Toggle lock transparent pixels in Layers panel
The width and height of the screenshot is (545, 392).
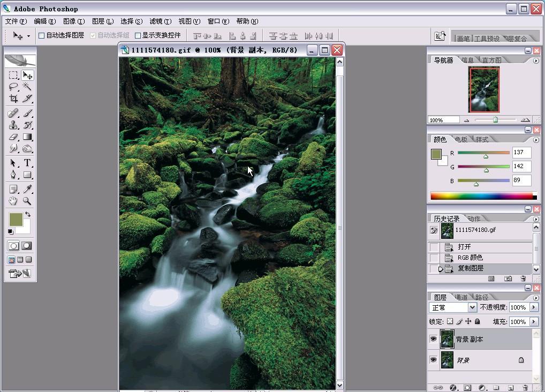coord(450,321)
